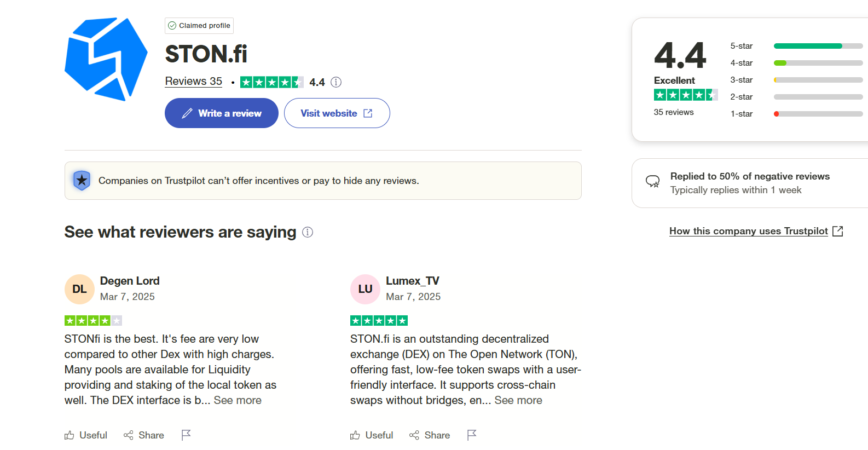Share Degen Lord's review

click(144, 435)
